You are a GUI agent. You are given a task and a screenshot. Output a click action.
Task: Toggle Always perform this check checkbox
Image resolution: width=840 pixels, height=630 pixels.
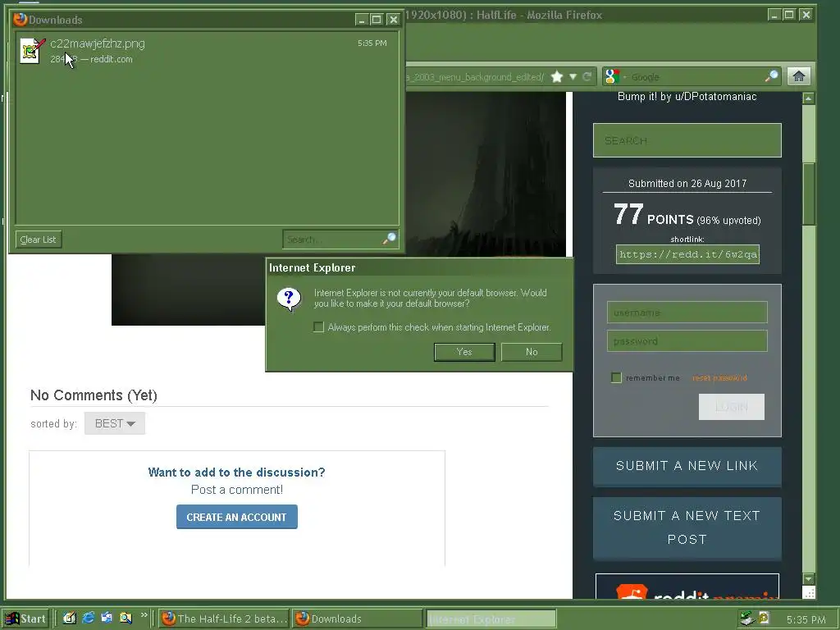pos(319,326)
